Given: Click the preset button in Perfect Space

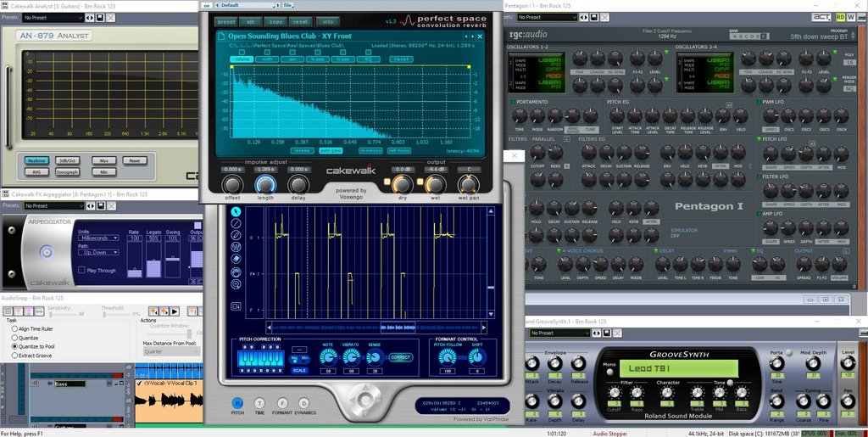Looking at the screenshot, I should (226, 21).
